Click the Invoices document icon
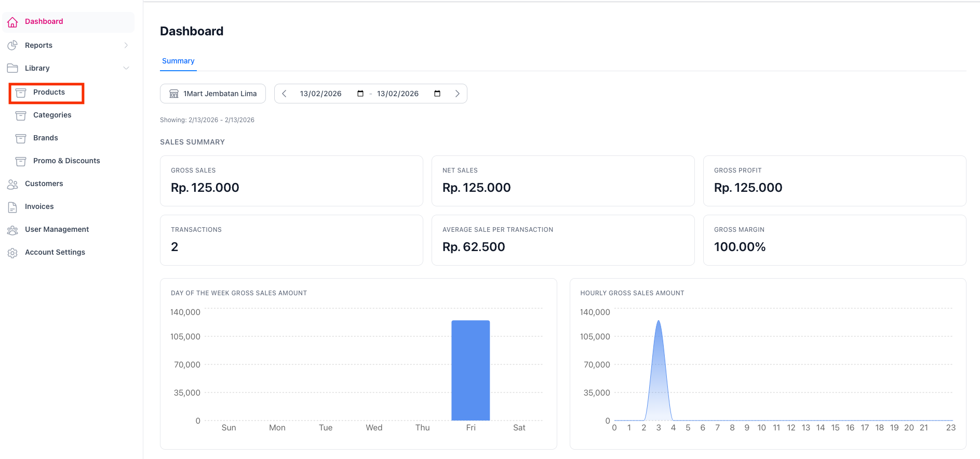 (x=12, y=207)
